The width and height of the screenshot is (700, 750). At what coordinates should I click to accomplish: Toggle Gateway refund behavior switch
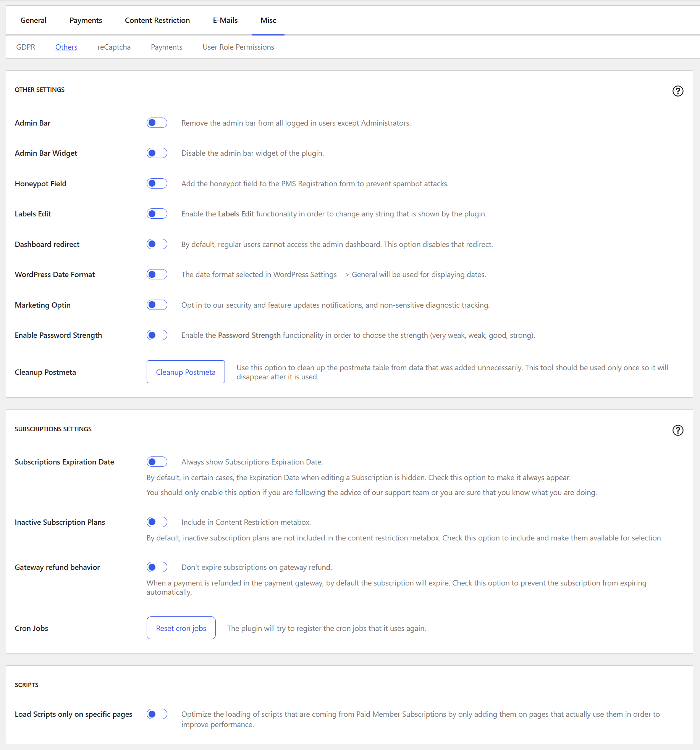[157, 567]
